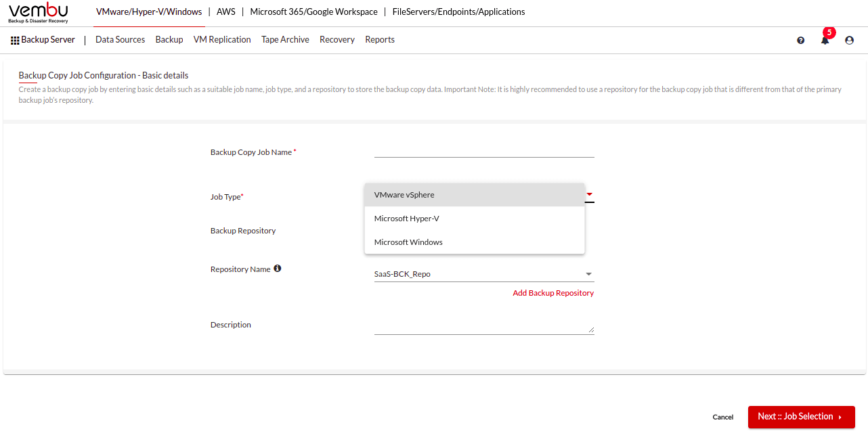This screenshot has height=431, width=868.
Task: Click the Description text area
Action: point(484,327)
